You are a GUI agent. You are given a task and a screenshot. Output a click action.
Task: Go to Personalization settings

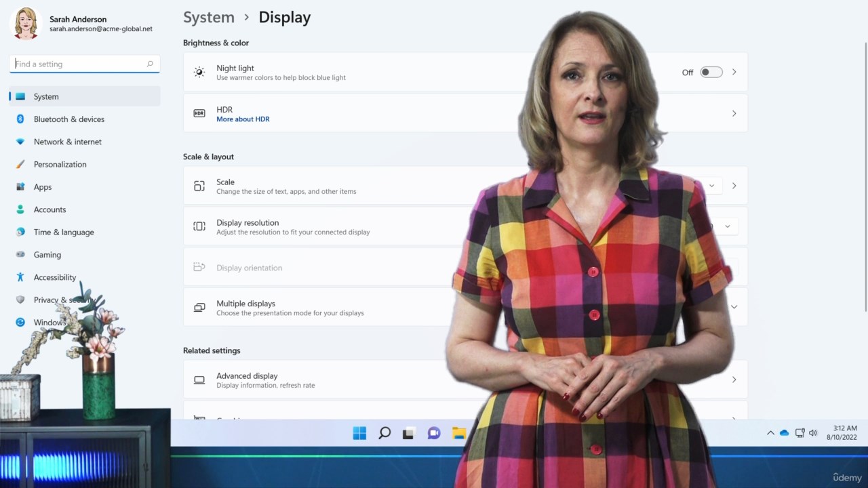85,164
